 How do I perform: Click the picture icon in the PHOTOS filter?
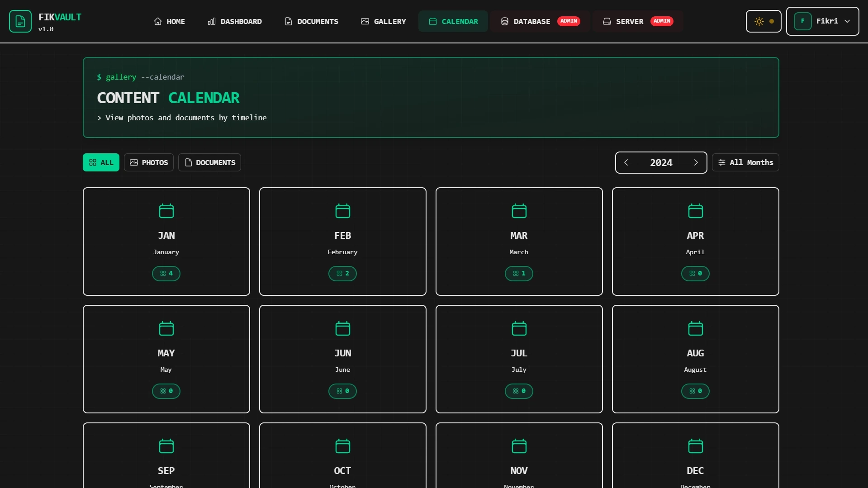134,162
